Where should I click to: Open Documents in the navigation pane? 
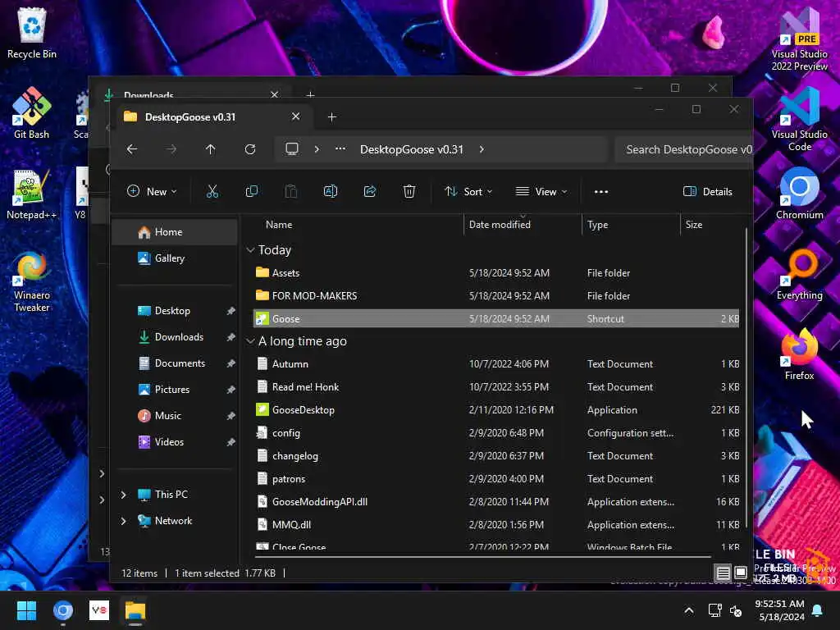click(176, 363)
